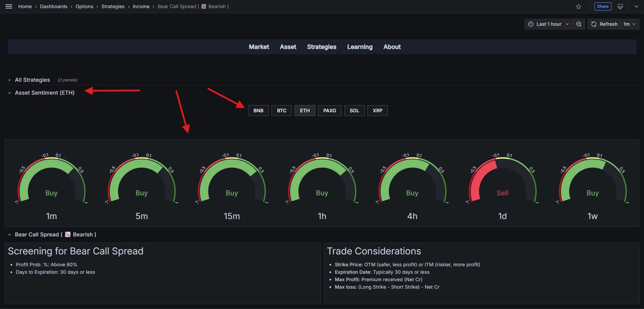Screen dimensions: 644x309
Task: Select SOL from the asset selector
Action: point(354,110)
